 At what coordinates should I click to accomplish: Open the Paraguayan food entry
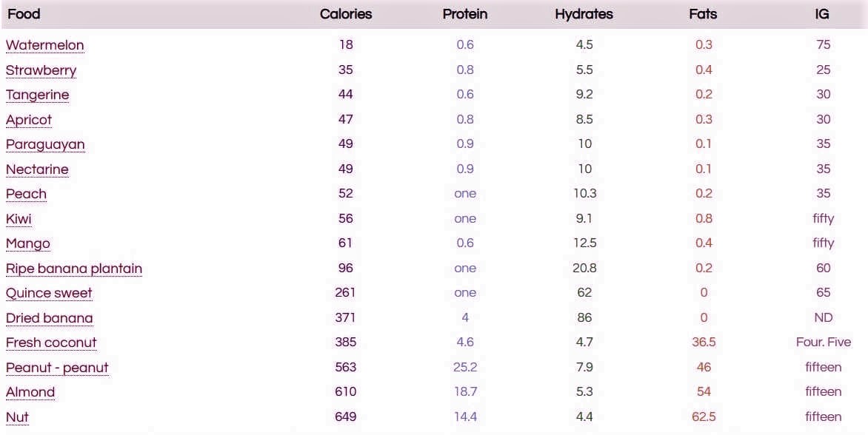tap(45, 144)
